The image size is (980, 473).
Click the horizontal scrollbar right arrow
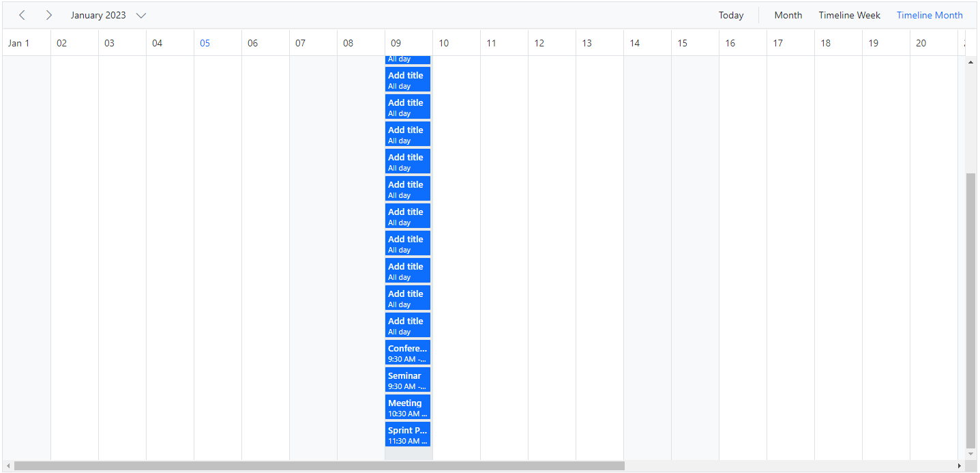pos(960,465)
